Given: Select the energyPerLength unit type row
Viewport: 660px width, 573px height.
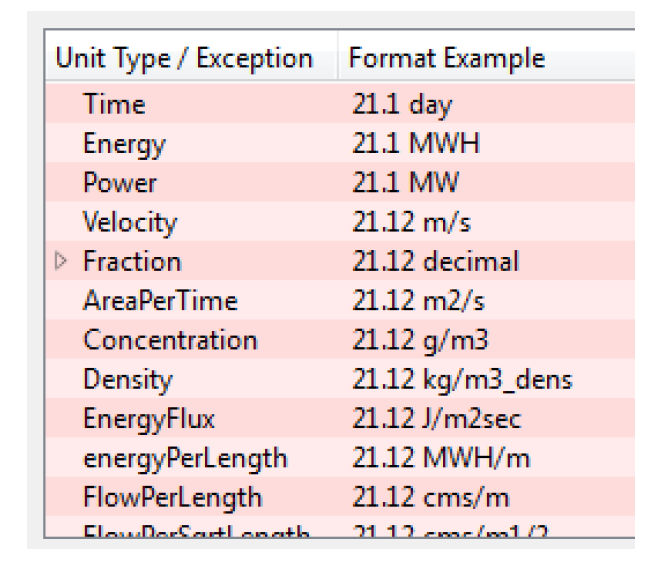Looking at the screenshot, I should pos(185,458).
